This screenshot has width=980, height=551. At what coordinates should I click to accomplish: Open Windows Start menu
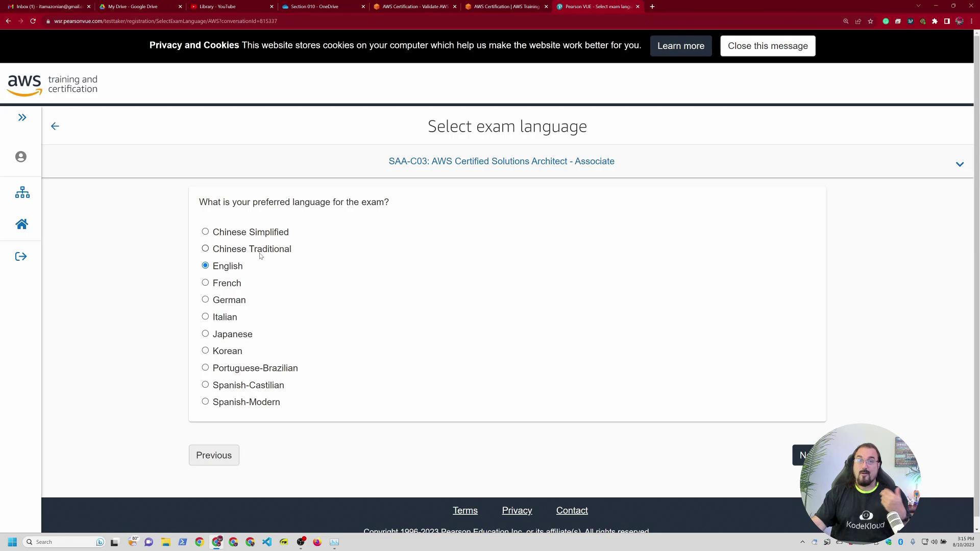tap(12, 542)
